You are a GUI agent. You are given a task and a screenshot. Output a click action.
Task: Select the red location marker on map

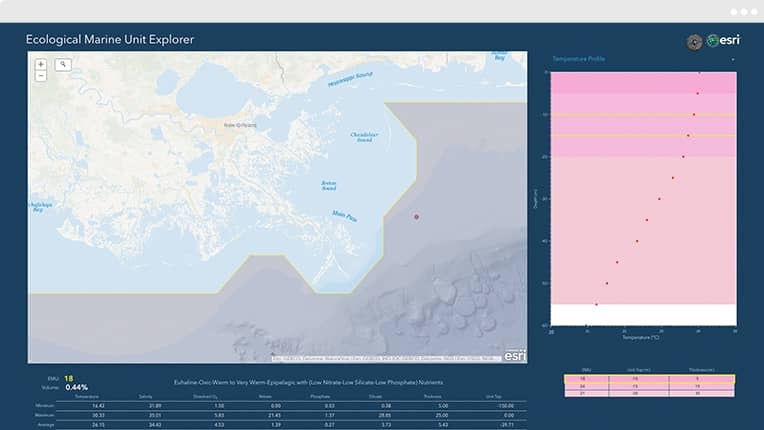[x=417, y=216]
